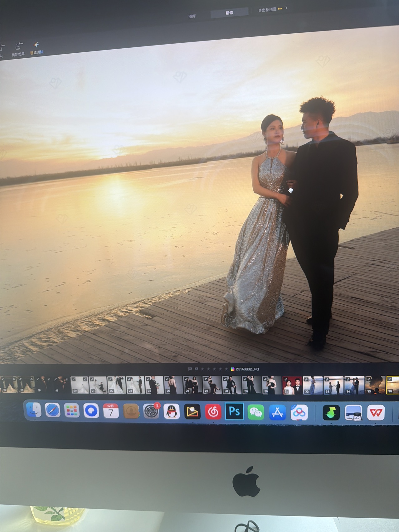Click the 导出至创意 export button
The width and height of the screenshot is (399, 532).
[267, 10]
